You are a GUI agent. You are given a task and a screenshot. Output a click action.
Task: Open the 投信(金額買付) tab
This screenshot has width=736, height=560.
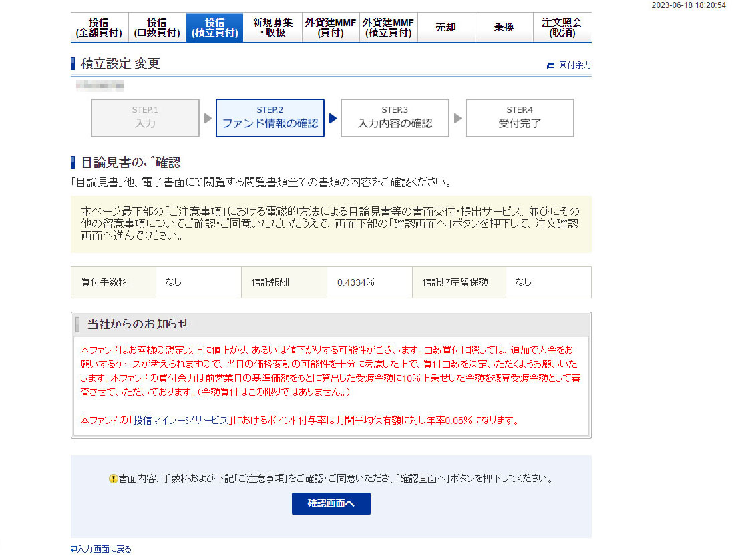[99, 27]
